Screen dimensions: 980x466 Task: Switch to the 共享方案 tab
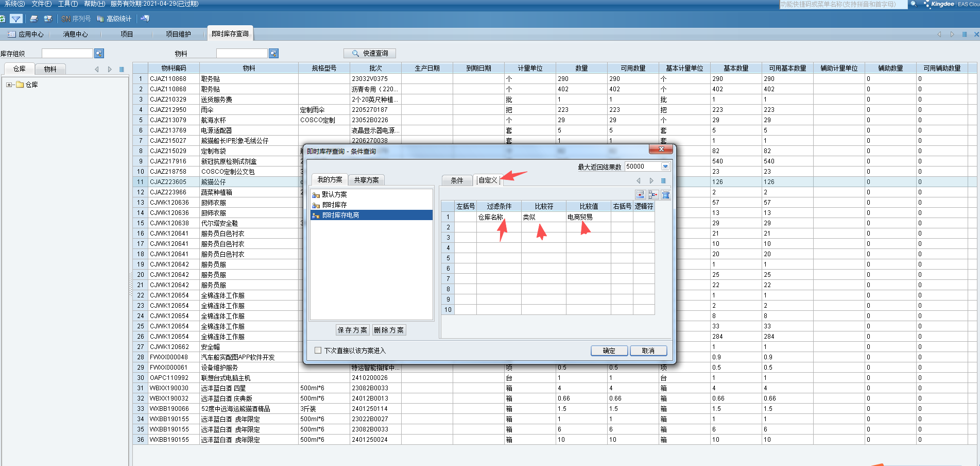[x=366, y=180]
